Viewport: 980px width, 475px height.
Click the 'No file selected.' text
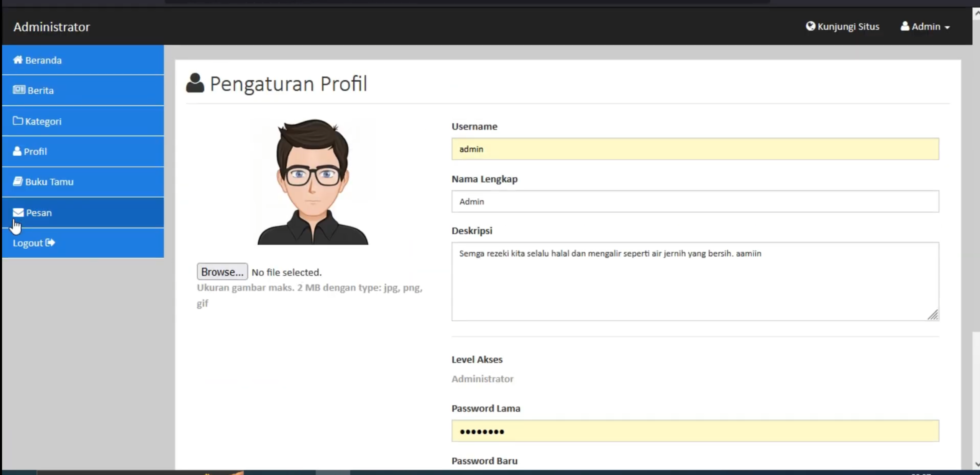[x=287, y=272]
